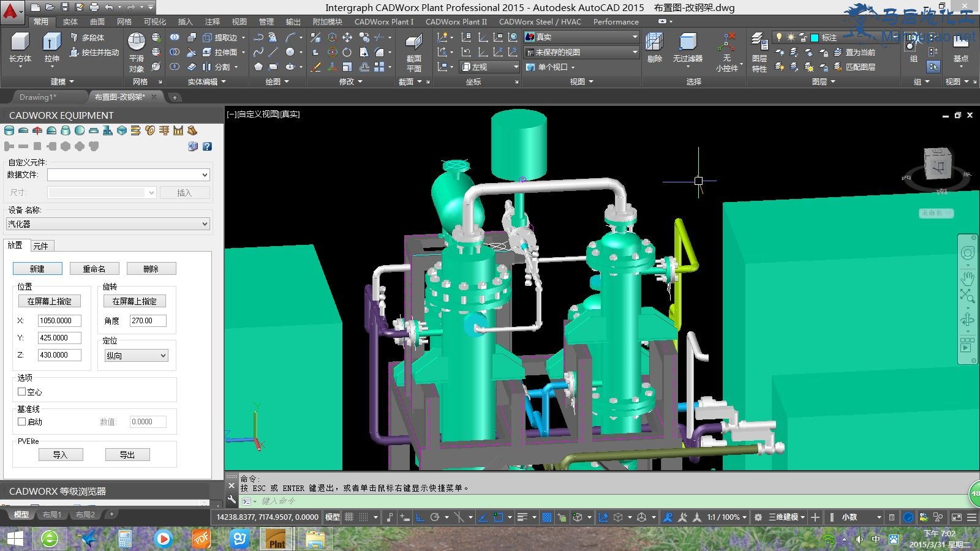This screenshot has width=980, height=551.
Task: Open the Windows Start button
Action: click(15, 539)
